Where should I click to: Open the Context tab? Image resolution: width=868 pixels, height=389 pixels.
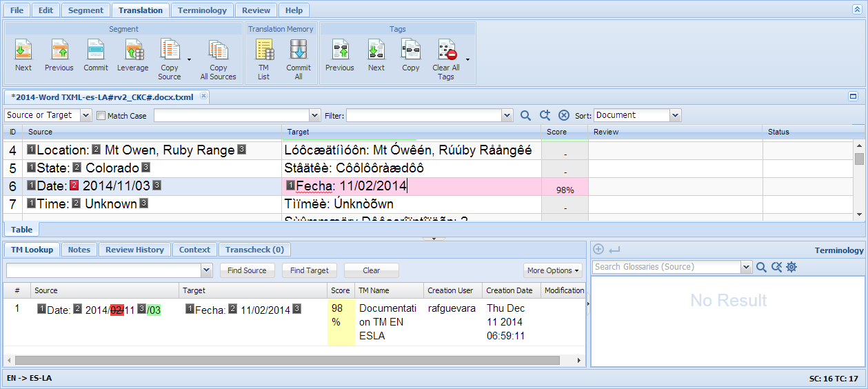194,250
